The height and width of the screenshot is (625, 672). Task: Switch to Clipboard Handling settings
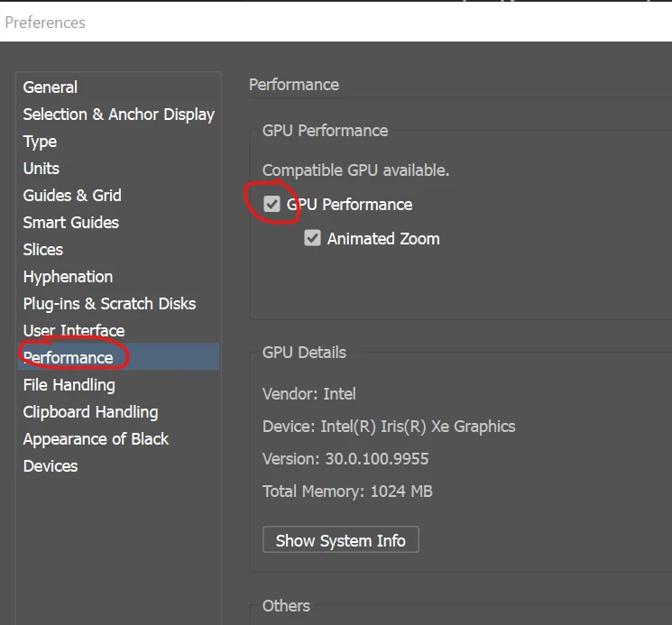(x=90, y=412)
